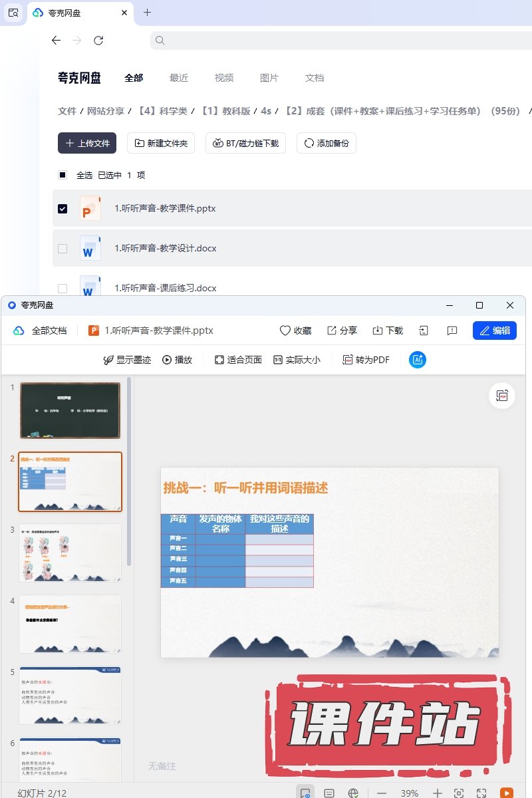This screenshot has width=532, height=798.
Task: Click 显示墨迹 in the toolbar
Action: [126, 360]
